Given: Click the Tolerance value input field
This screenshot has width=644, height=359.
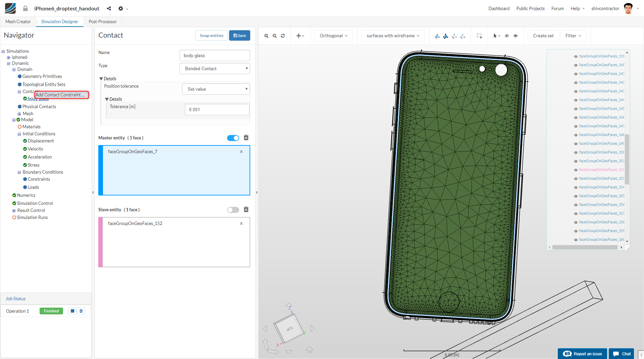Looking at the screenshot, I should pos(217,109).
